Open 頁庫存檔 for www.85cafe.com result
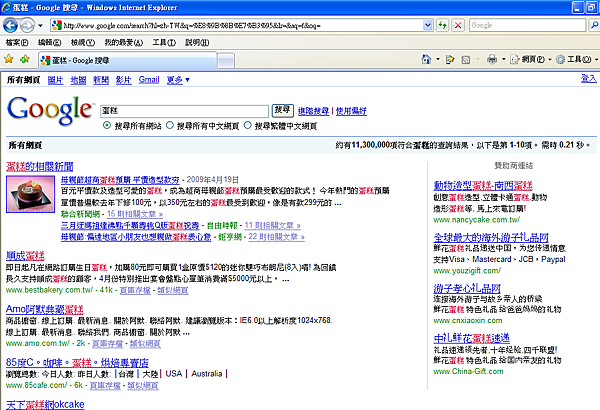Viewport: 600px width, 410px height. pos(105,385)
